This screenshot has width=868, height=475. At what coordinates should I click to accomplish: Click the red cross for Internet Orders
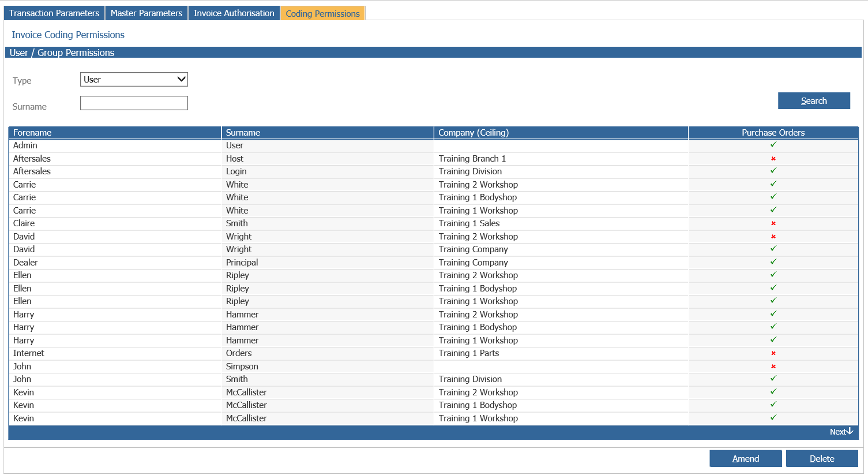coord(773,353)
